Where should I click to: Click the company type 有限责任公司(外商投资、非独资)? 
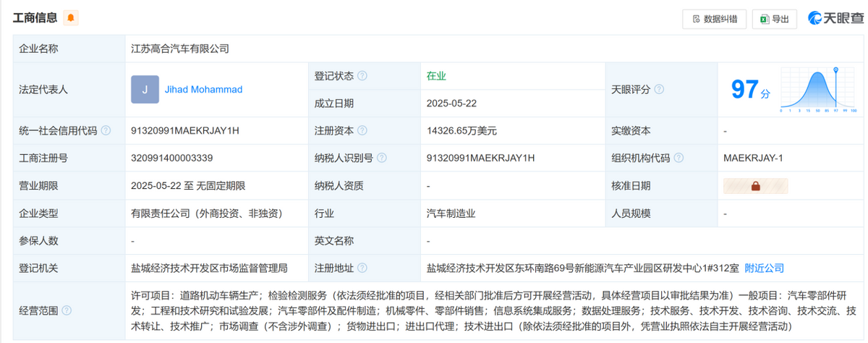(x=206, y=213)
